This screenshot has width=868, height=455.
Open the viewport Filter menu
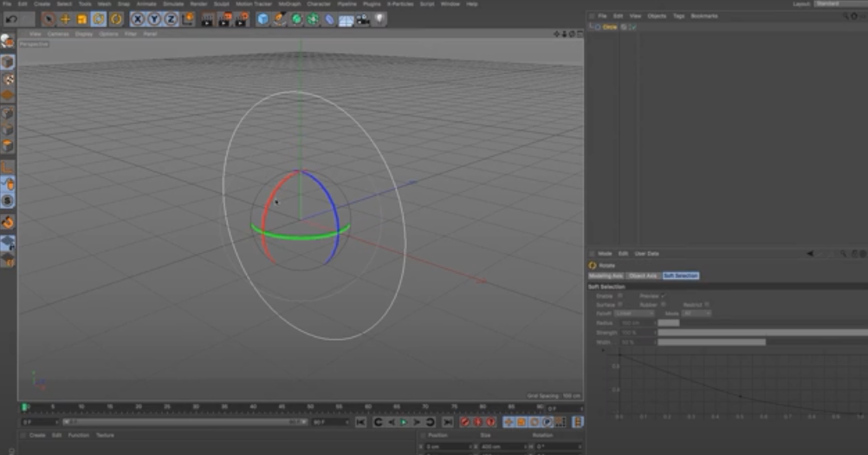(x=131, y=34)
